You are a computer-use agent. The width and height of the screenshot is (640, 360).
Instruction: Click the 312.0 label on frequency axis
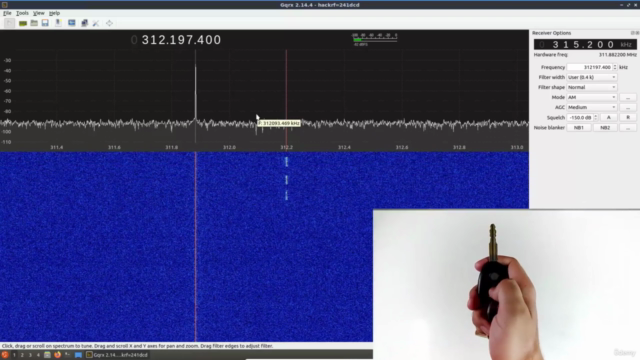[229, 147]
